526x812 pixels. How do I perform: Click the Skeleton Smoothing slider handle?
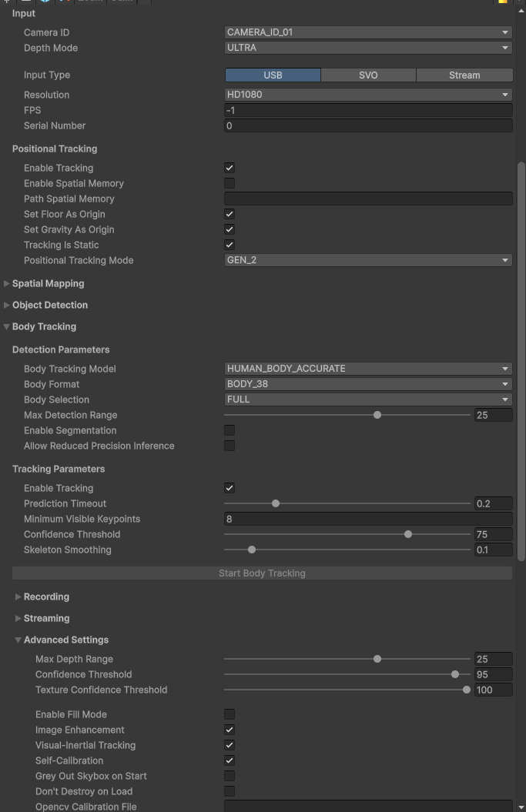click(252, 550)
